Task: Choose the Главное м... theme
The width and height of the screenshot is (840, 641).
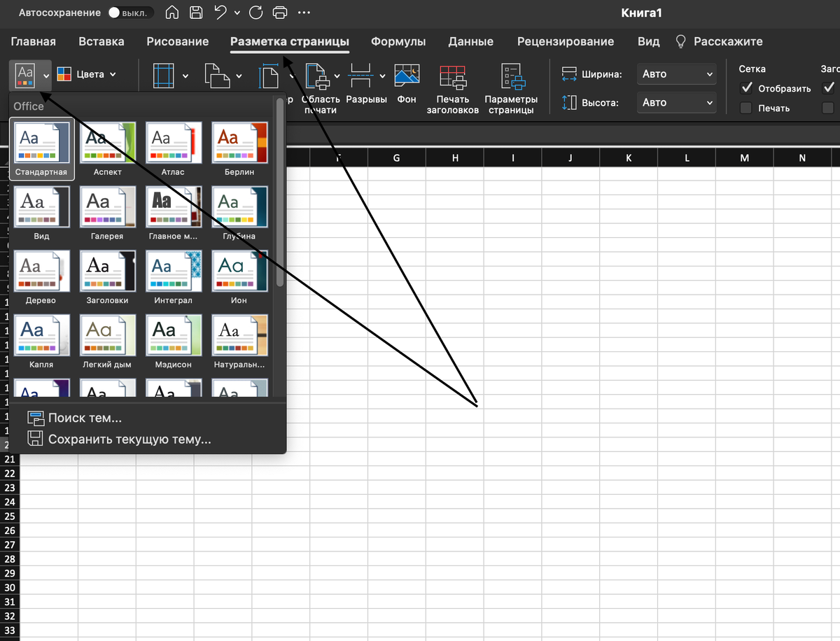Action: click(x=173, y=213)
